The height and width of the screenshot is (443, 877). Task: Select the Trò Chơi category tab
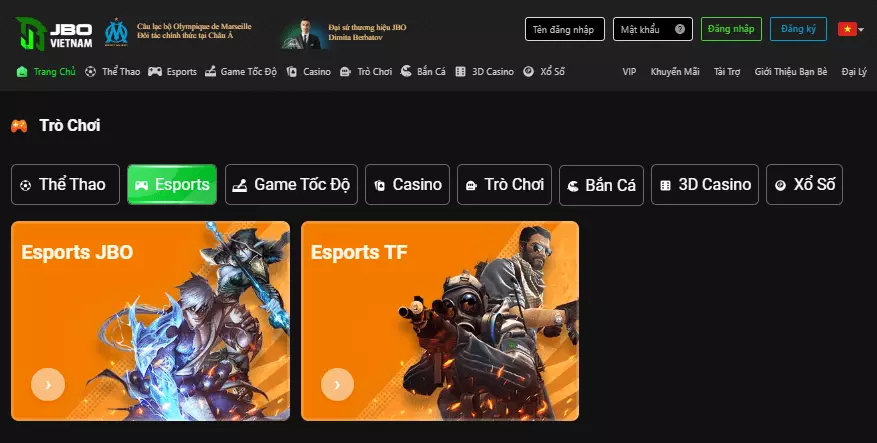point(504,185)
